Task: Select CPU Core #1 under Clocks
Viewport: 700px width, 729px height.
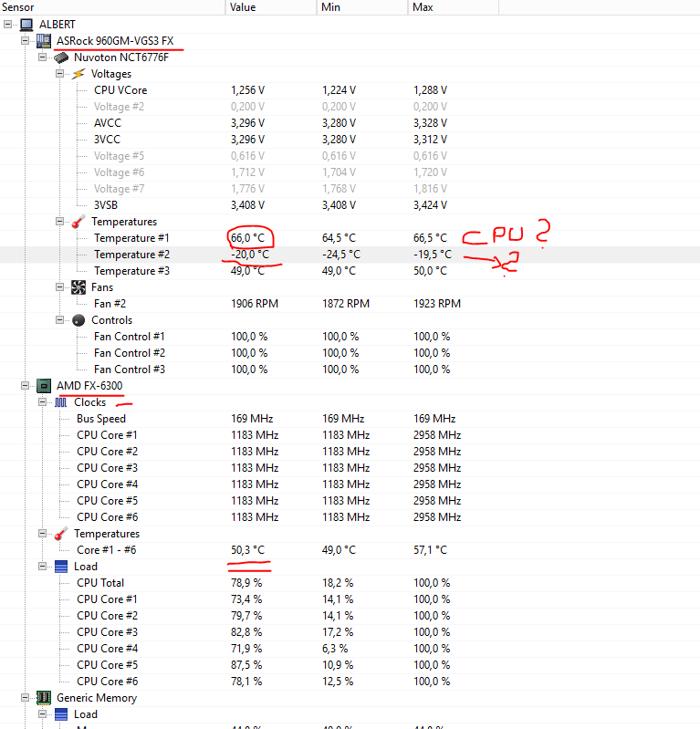Action: point(350,435)
